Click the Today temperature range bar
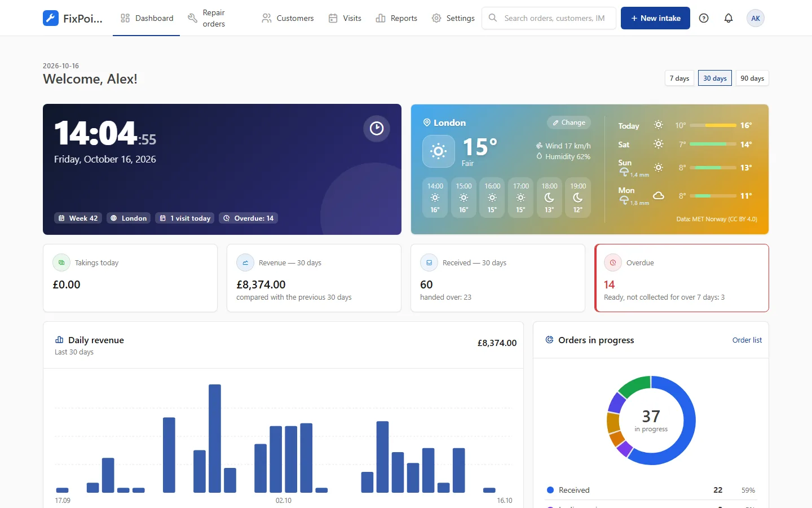Image resolution: width=812 pixels, height=508 pixels. point(713,125)
